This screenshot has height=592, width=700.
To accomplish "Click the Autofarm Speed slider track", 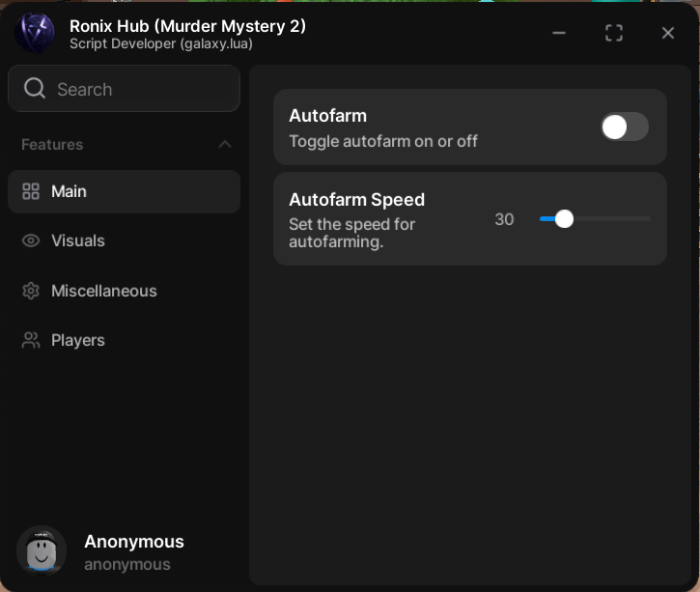I will tap(595, 219).
